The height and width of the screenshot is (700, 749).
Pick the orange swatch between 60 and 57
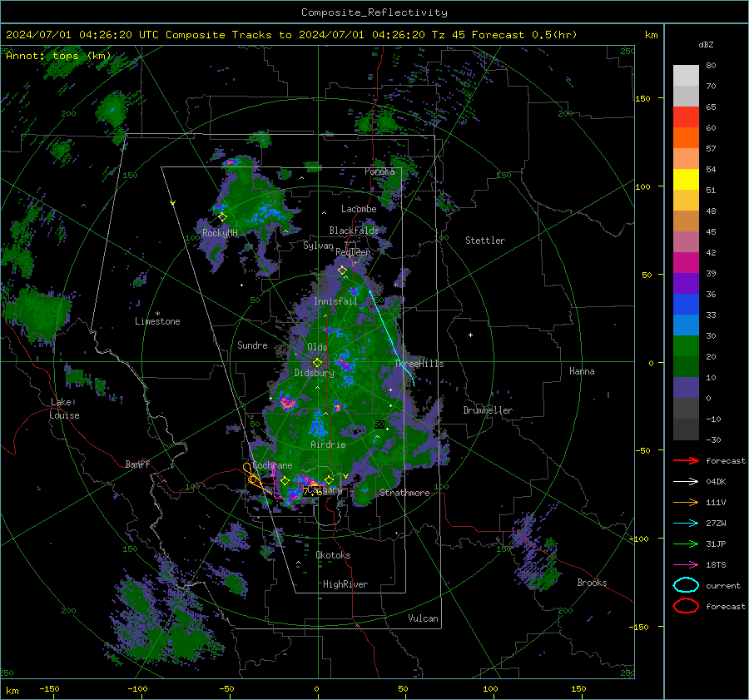(x=686, y=138)
